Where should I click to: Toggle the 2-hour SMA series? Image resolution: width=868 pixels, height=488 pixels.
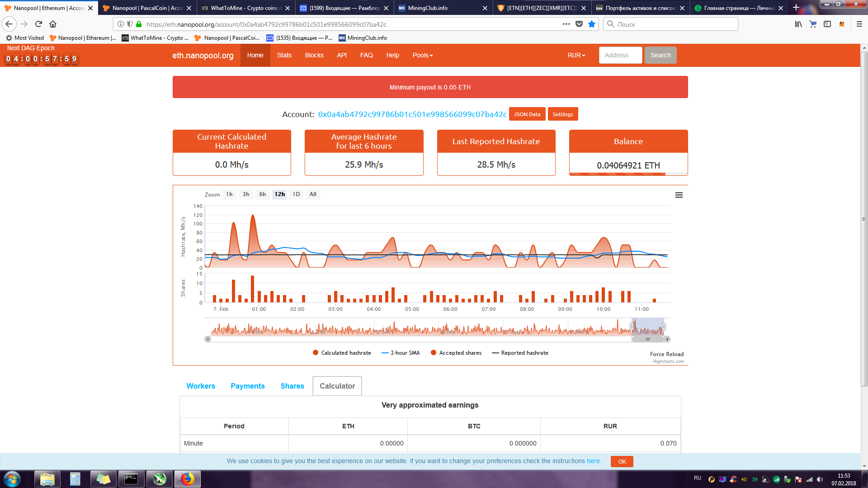click(401, 353)
